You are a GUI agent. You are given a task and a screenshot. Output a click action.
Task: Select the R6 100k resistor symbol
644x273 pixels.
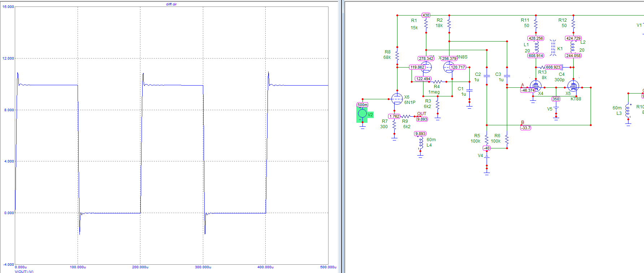point(507,139)
